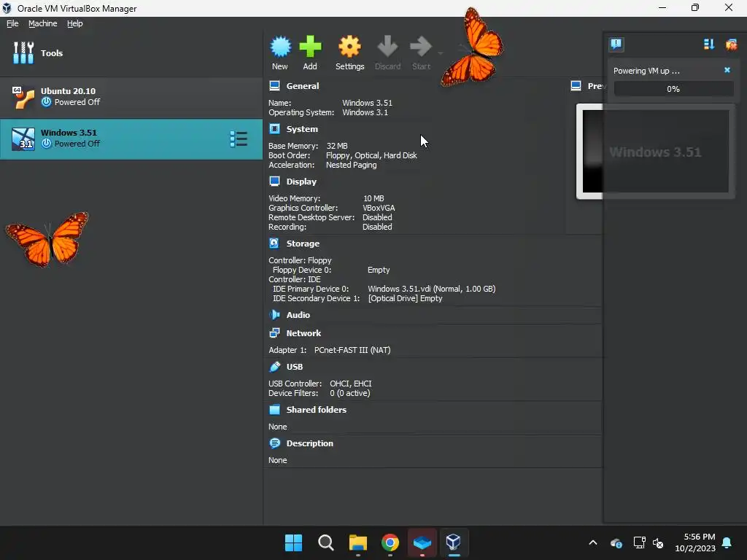Click the Video Memory 10 MB value
Screen dimensions: 747x560
tap(373, 198)
